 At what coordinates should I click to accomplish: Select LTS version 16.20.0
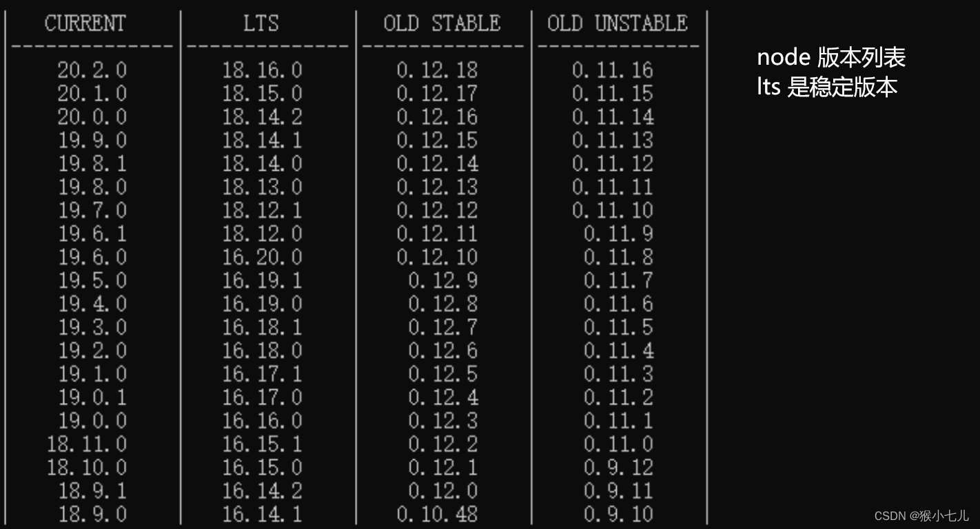262,257
